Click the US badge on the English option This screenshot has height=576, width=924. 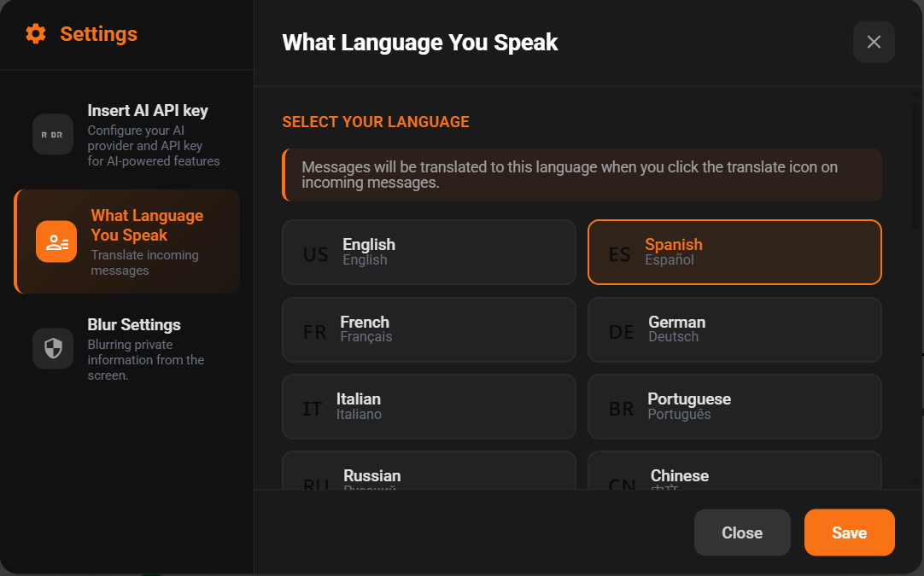(315, 252)
